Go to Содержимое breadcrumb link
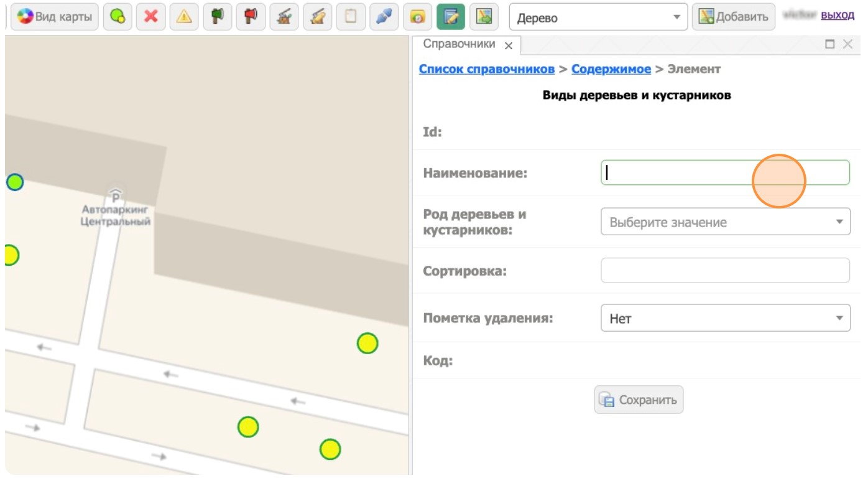 pos(611,69)
